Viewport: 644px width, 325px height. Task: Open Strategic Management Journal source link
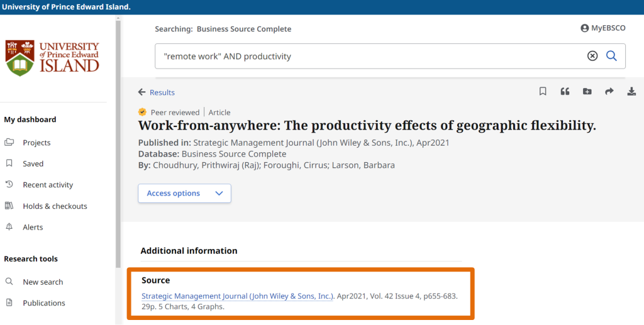tap(238, 296)
